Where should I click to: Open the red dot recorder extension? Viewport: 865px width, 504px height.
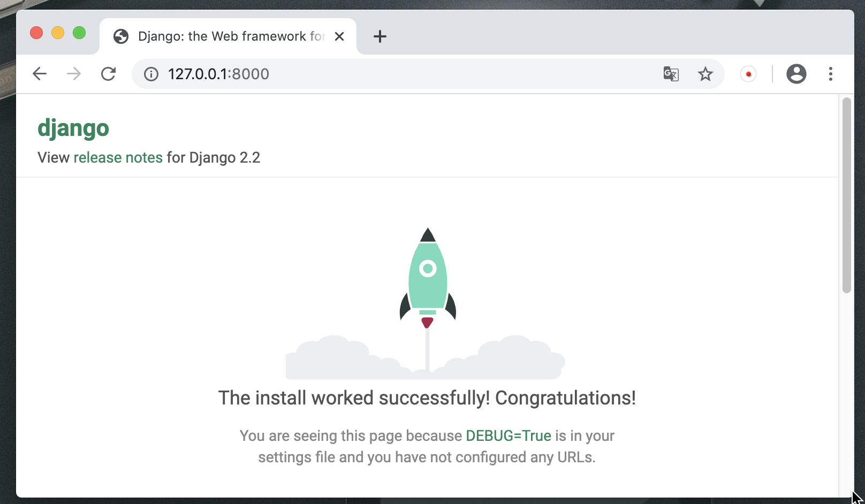748,74
